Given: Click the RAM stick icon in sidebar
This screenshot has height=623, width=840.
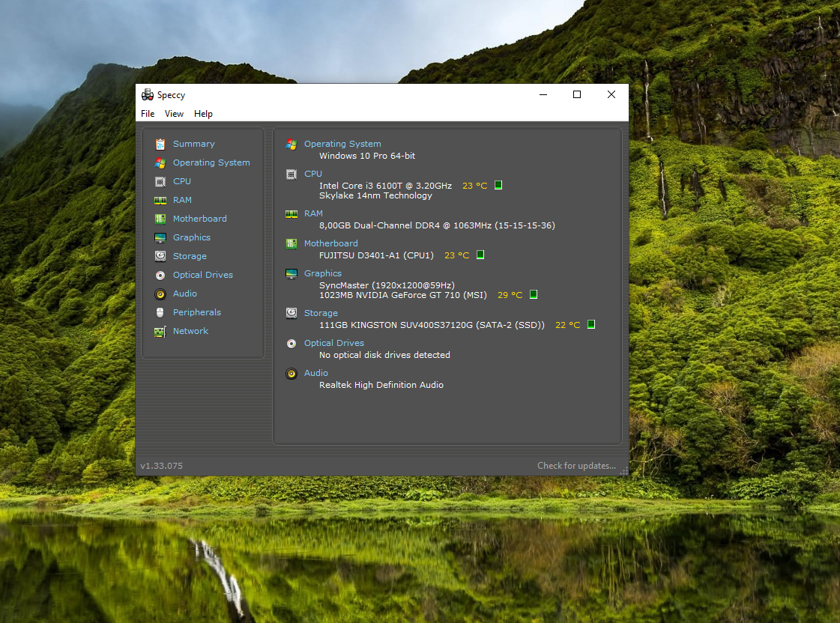Looking at the screenshot, I should click(x=160, y=200).
